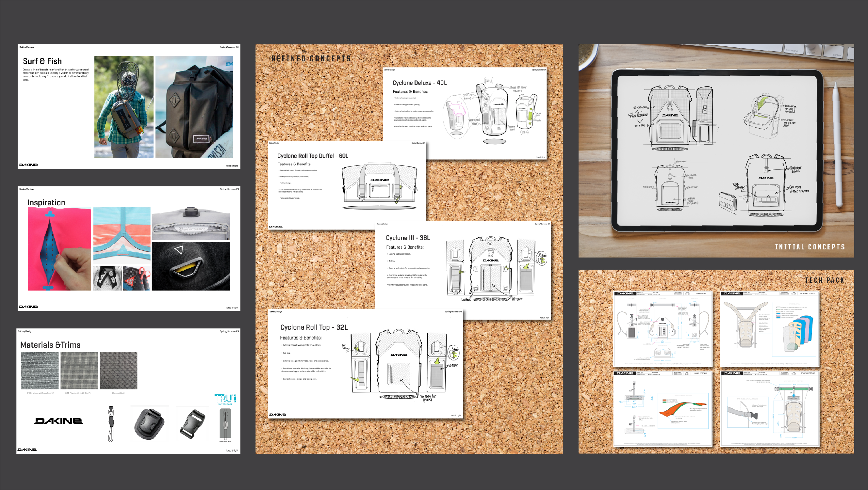Click the zipper pull cord trim image
The height and width of the screenshot is (490, 868).
[x=111, y=424]
